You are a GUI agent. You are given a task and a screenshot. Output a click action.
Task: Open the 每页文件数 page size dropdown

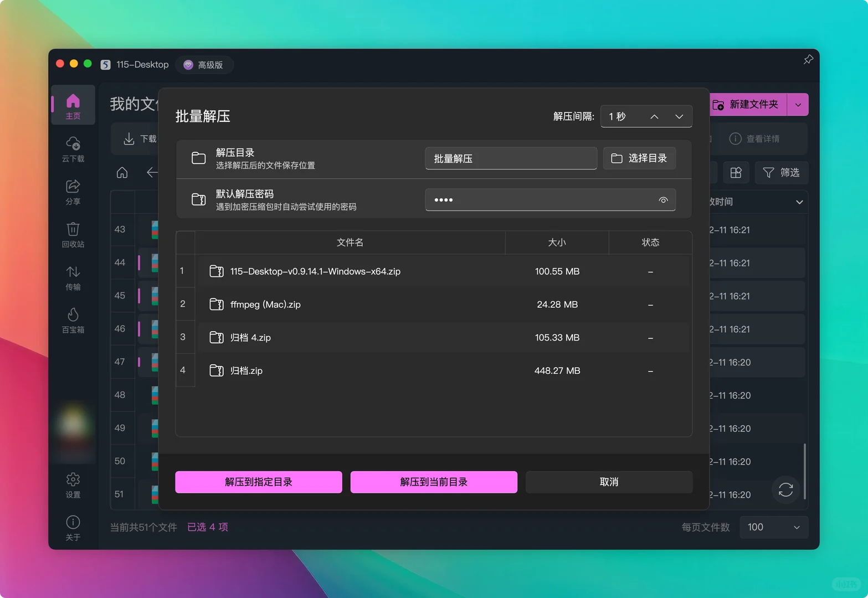coord(773,527)
